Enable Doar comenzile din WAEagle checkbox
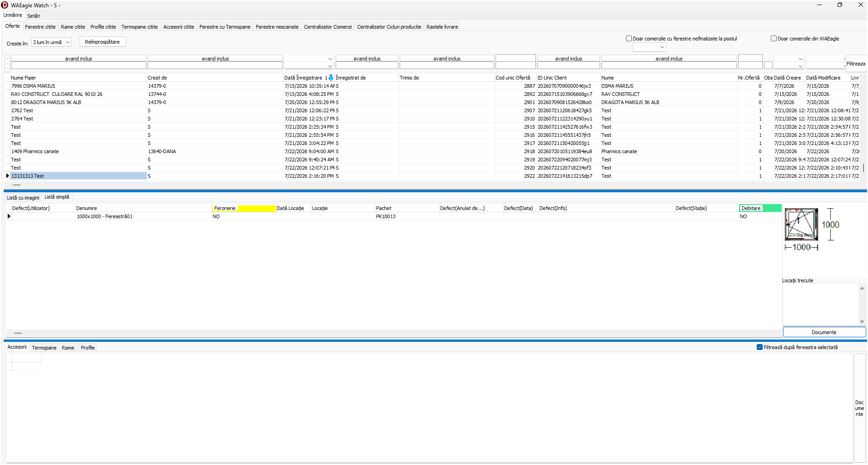The height and width of the screenshot is (465, 868). (774, 39)
